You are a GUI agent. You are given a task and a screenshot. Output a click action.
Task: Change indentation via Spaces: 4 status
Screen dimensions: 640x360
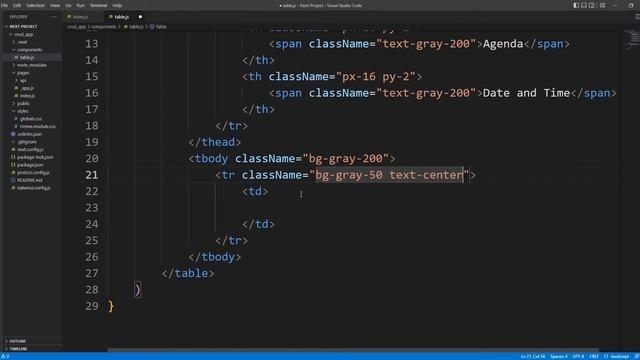(559, 356)
